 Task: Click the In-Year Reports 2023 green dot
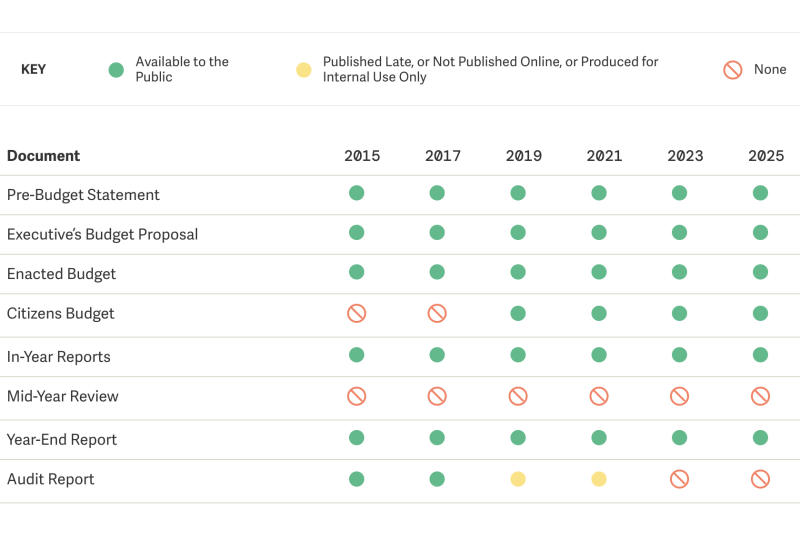680,355
